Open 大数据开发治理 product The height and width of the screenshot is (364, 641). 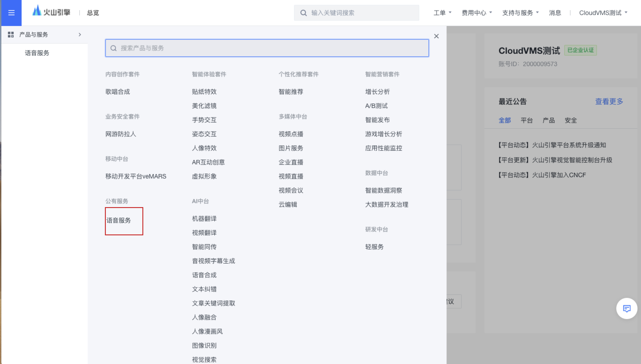point(387,204)
